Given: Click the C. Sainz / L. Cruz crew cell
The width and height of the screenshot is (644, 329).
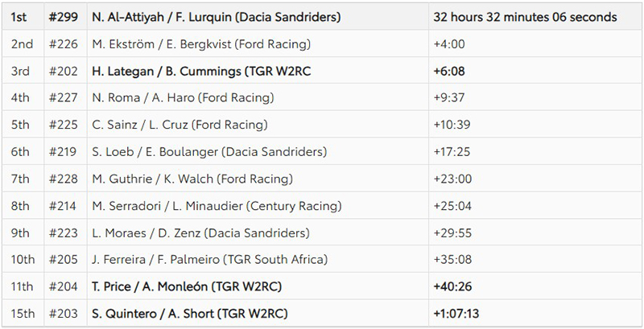Looking at the screenshot, I should coord(180,125).
